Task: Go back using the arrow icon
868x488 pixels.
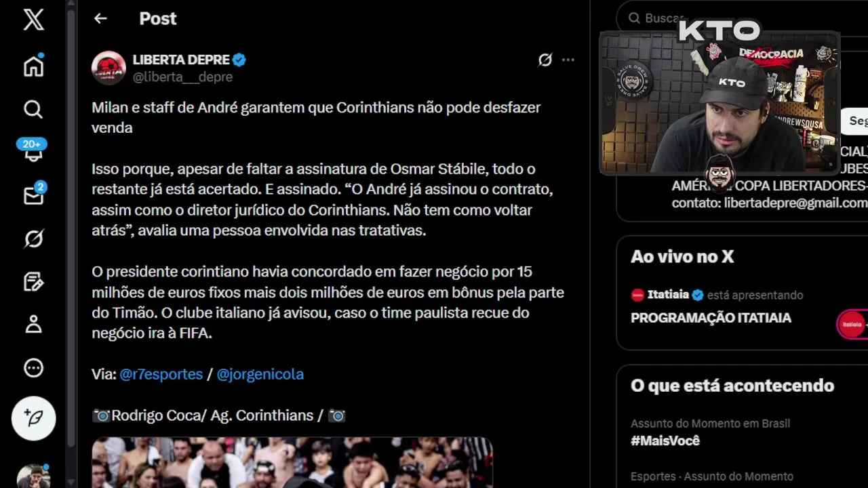Action: 100,18
